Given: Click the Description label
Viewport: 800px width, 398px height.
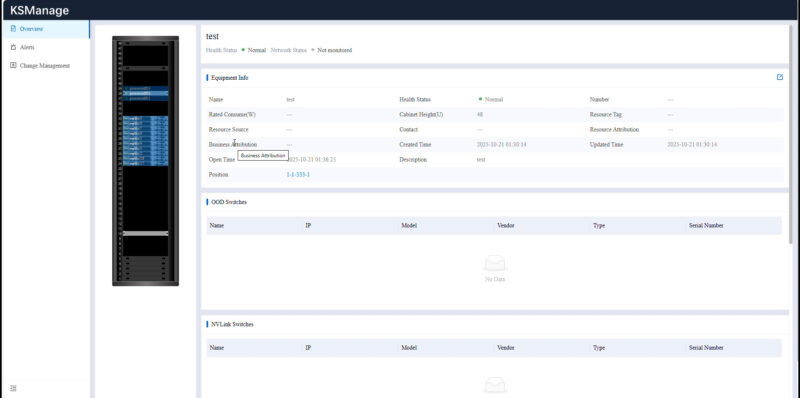Looking at the screenshot, I should tap(413, 160).
